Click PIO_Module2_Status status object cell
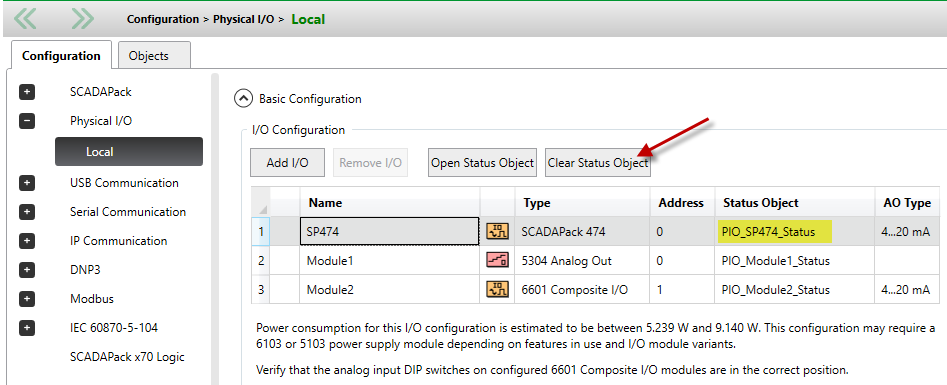 tap(795, 290)
